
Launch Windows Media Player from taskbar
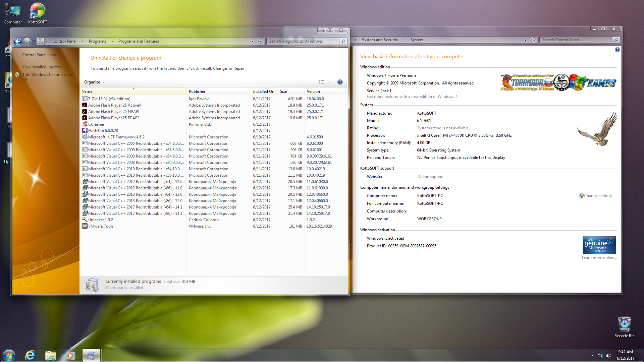pyautogui.click(x=71, y=356)
